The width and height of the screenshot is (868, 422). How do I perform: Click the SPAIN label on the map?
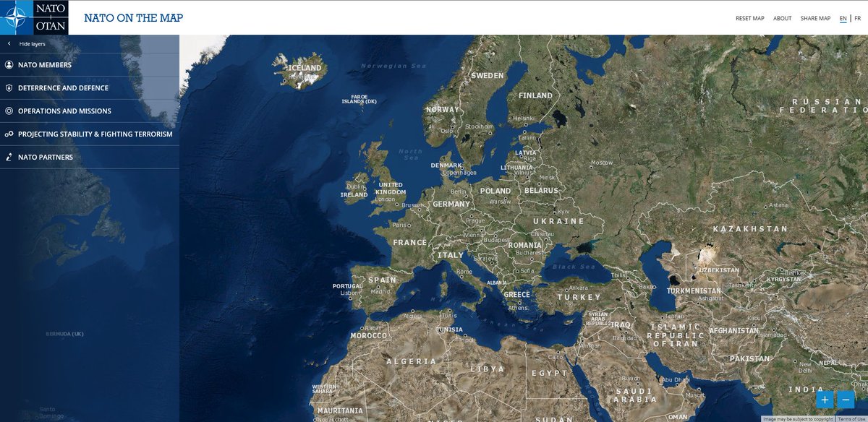pyautogui.click(x=383, y=280)
